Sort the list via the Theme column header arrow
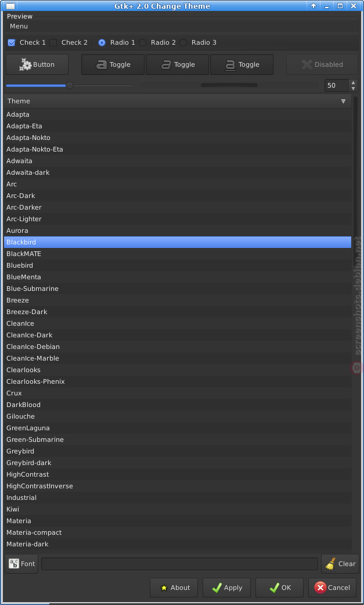 pos(343,101)
